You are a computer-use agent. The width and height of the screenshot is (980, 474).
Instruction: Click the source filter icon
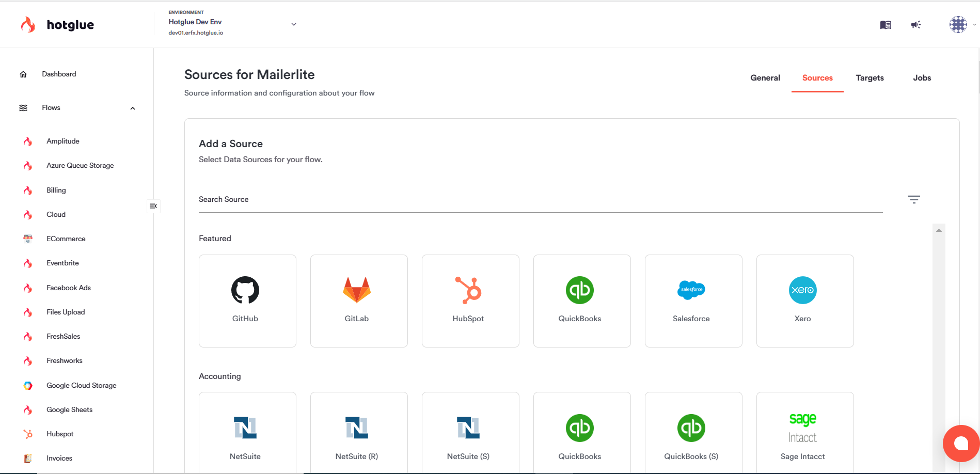point(914,199)
